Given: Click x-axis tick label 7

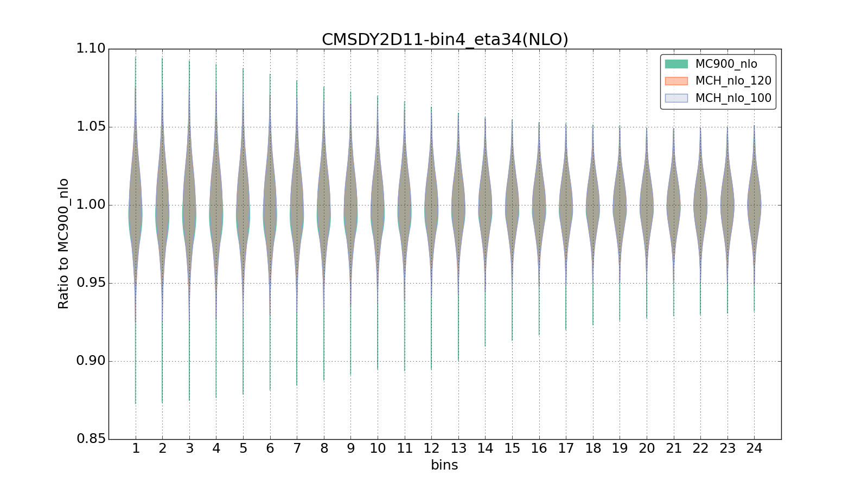Looking at the screenshot, I should [x=297, y=448].
